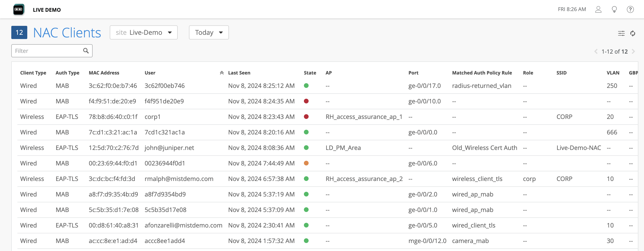Go to previous page of results

(596, 51)
